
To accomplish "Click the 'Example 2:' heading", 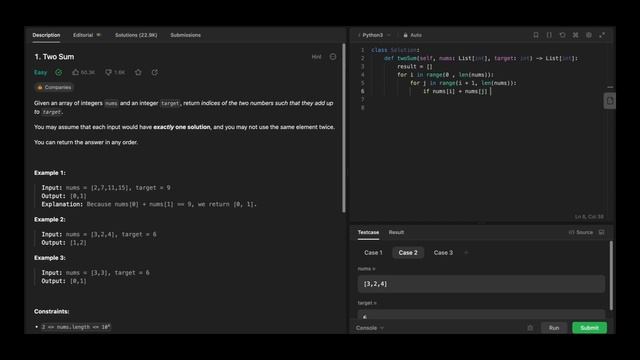I will (x=50, y=220).
